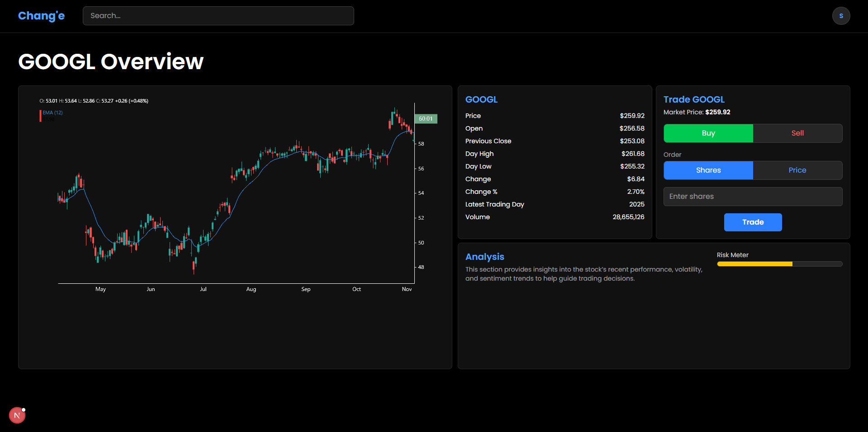Click the blue Trade button
The width and height of the screenshot is (868, 432).
pyautogui.click(x=753, y=222)
